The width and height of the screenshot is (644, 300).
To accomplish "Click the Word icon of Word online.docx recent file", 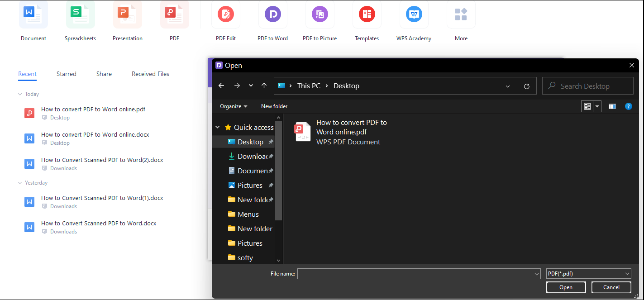I will [x=29, y=138].
